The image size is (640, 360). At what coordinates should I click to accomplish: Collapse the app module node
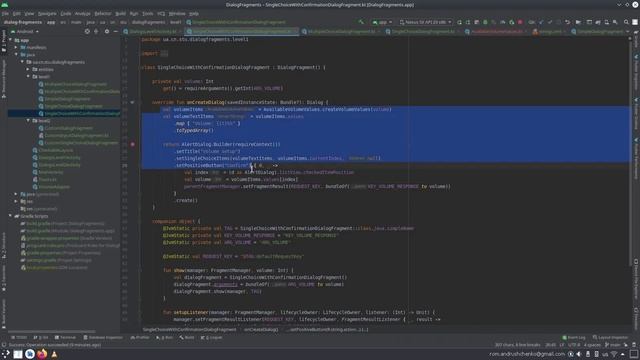(x=11, y=40)
